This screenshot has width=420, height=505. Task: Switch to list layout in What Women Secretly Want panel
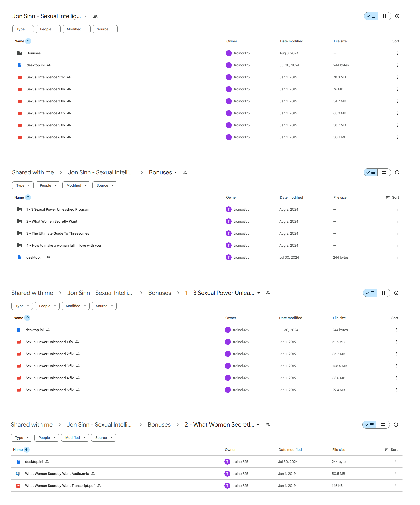(369, 425)
